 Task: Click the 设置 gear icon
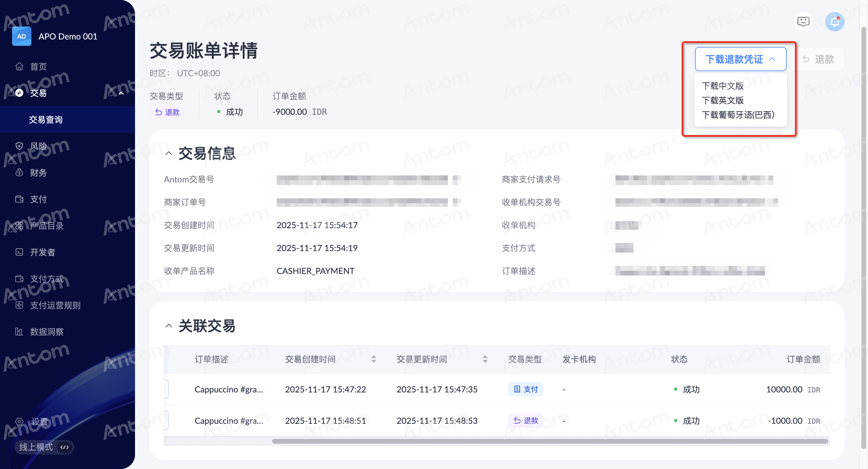19,421
